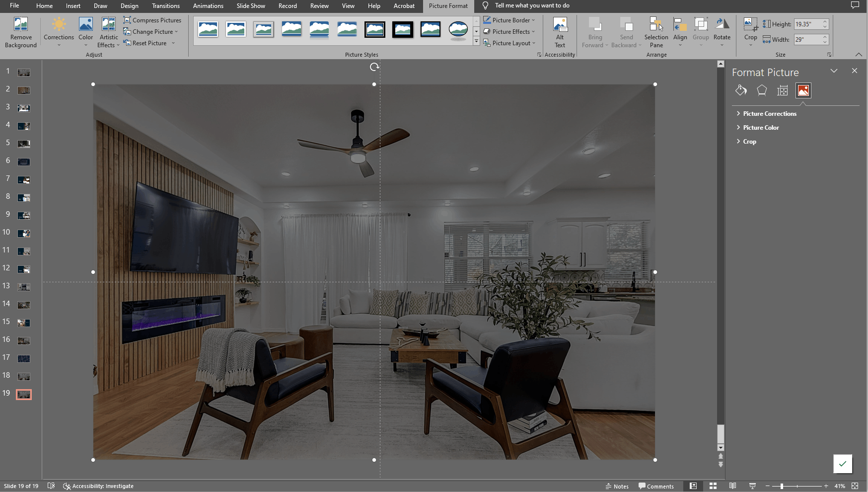Click the Remove Background icon

20,32
